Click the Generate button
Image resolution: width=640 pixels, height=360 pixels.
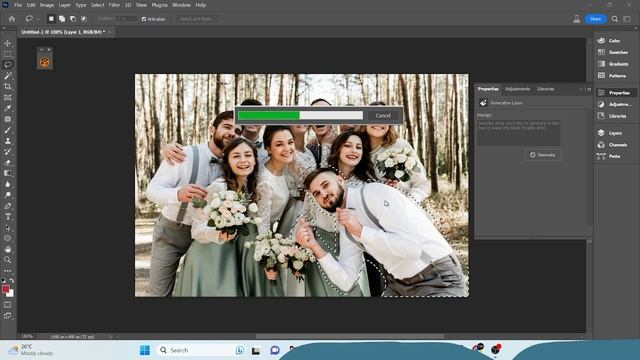[543, 155]
